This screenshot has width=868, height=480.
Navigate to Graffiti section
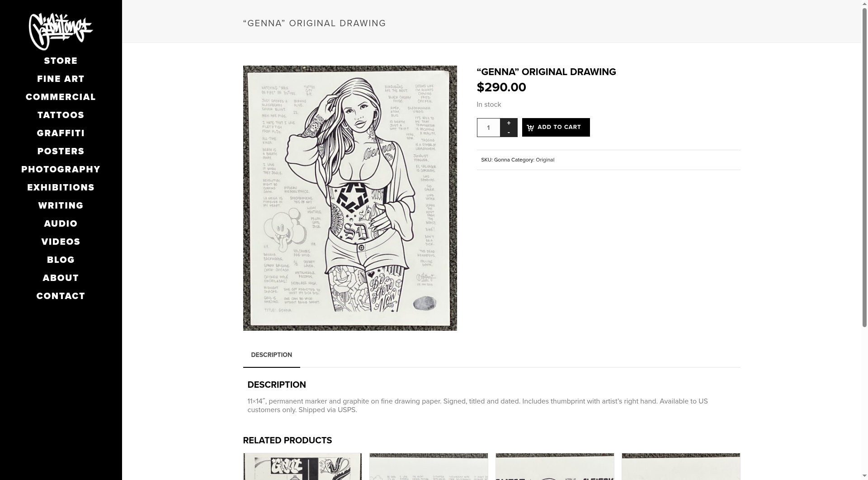coord(61,133)
